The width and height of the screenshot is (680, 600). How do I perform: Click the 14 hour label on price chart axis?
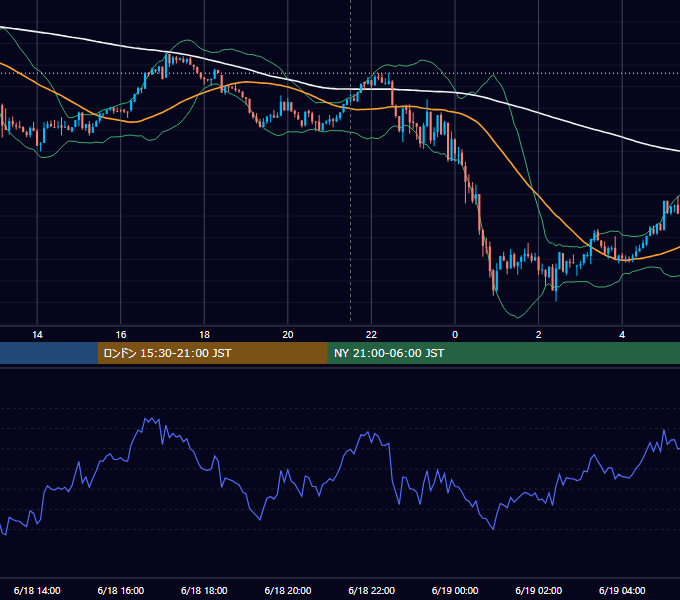37,335
